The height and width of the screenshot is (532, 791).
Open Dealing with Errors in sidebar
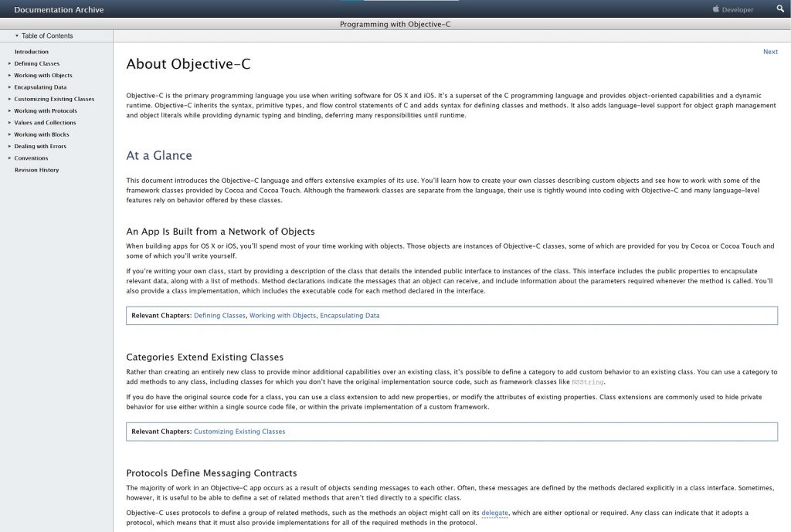click(x=40, y=146)
